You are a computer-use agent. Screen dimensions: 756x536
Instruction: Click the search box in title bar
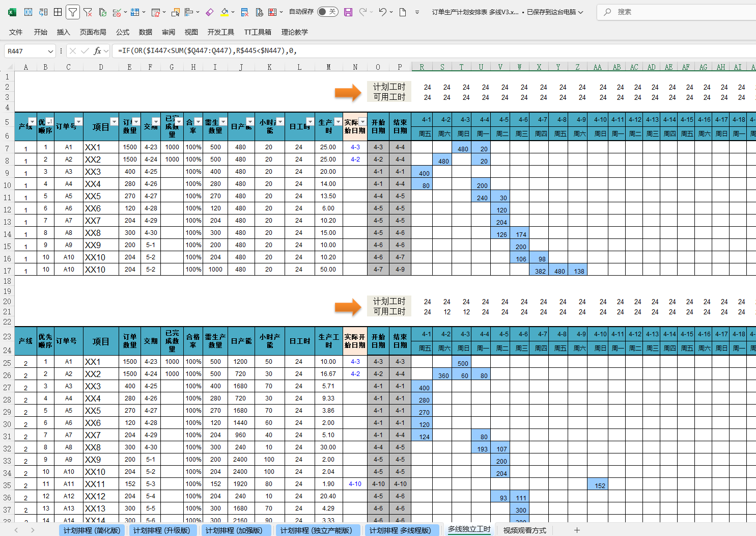coord(677,12)
